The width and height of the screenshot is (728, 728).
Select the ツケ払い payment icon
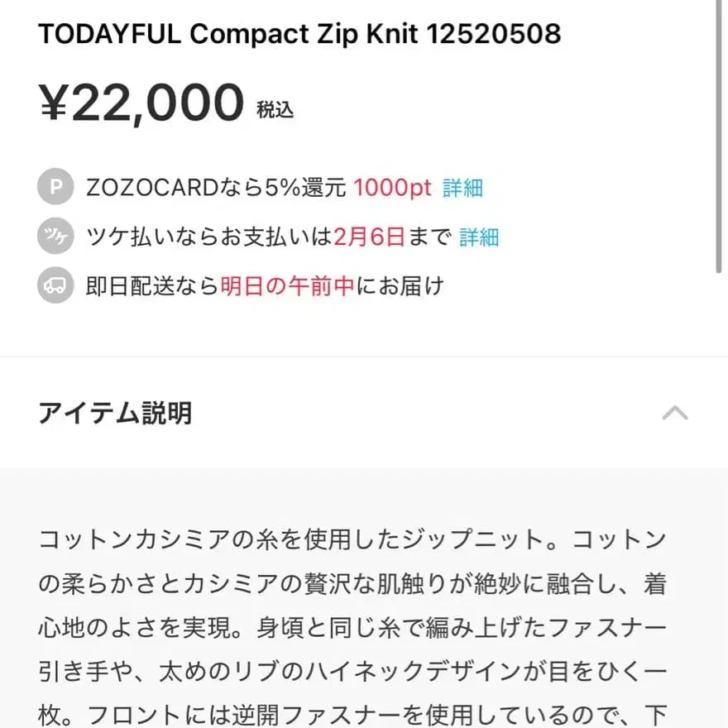[x=55, y=237]
